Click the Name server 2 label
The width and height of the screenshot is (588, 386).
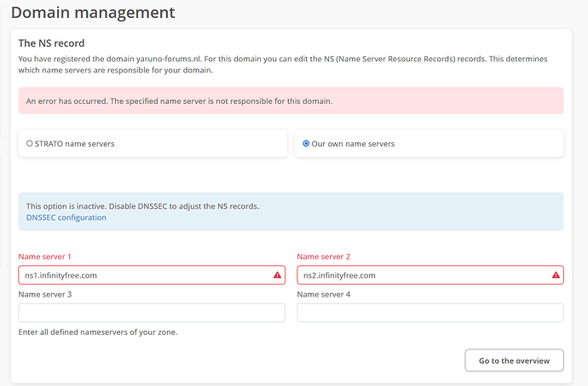tap(324, 256)
